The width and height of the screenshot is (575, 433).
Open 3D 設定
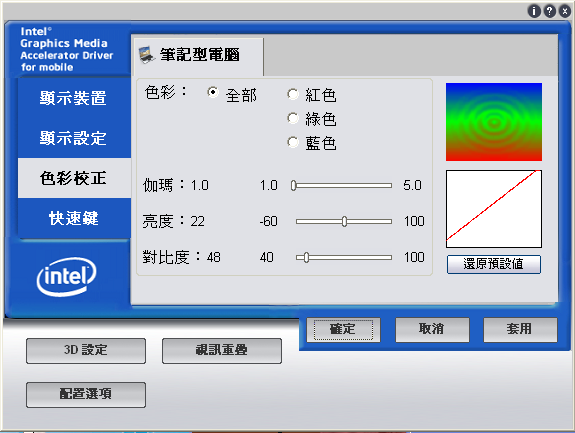(x=86, y=351)
